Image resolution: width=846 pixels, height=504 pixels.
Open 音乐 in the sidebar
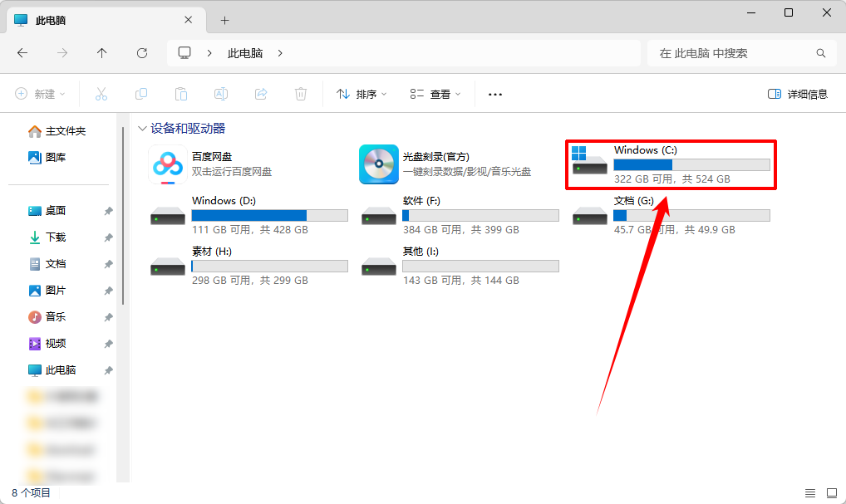coord(47,317)
